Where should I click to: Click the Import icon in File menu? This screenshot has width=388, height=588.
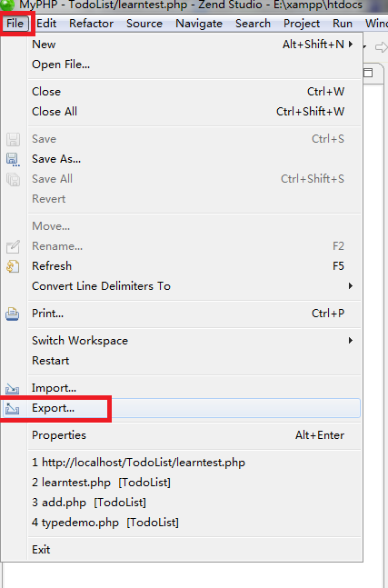coord(13,388)
